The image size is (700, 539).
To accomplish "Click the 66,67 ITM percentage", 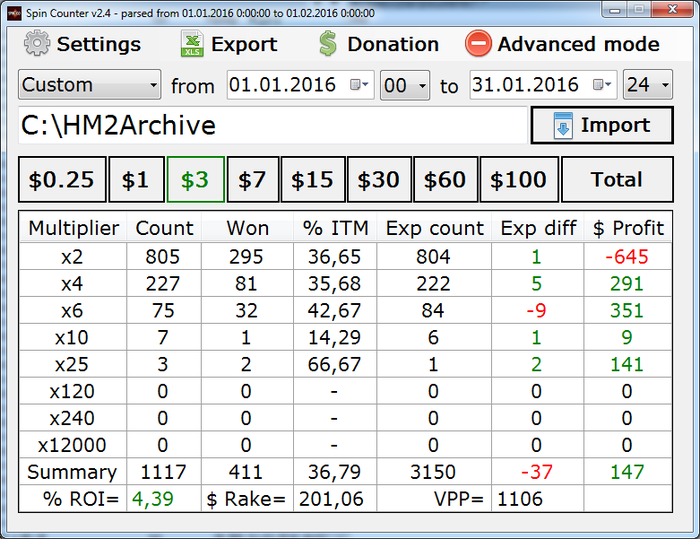I will point(334,364).
